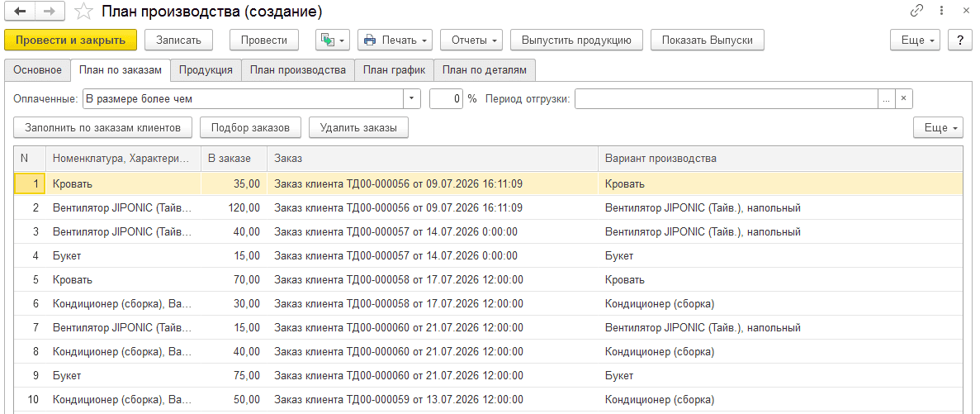This screenshot has height=414, width=980.
Task: Open the План график tab
Action: (395, 70)
